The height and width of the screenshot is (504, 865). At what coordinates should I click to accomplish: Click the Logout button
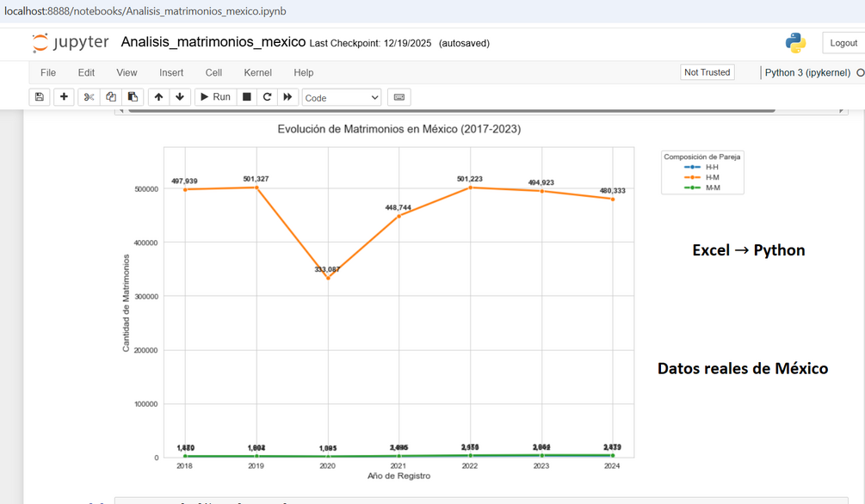[x=843, y=43]
